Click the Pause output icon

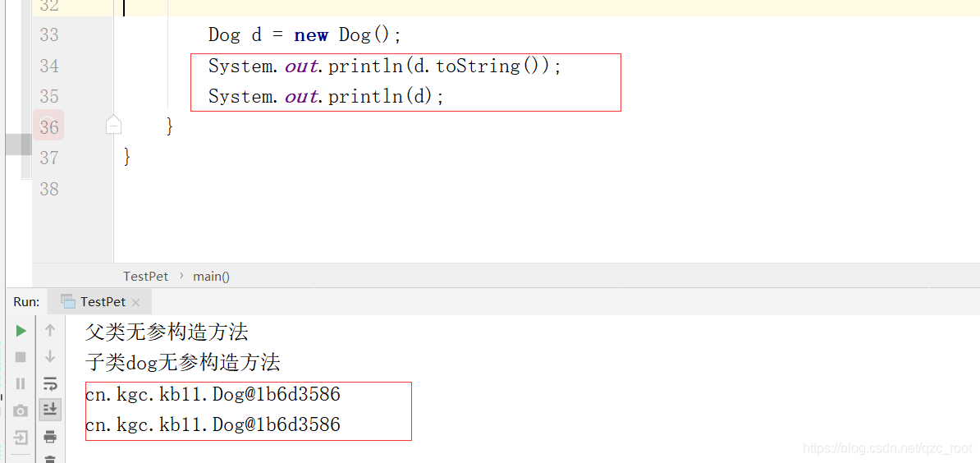(x=21, y=383)
